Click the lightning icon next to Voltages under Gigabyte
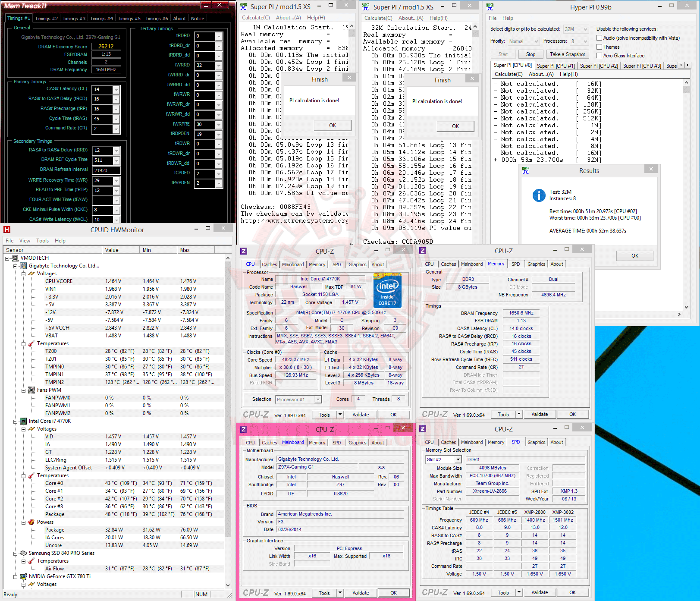This screenshot has height=601, width=700. [31, 274]
